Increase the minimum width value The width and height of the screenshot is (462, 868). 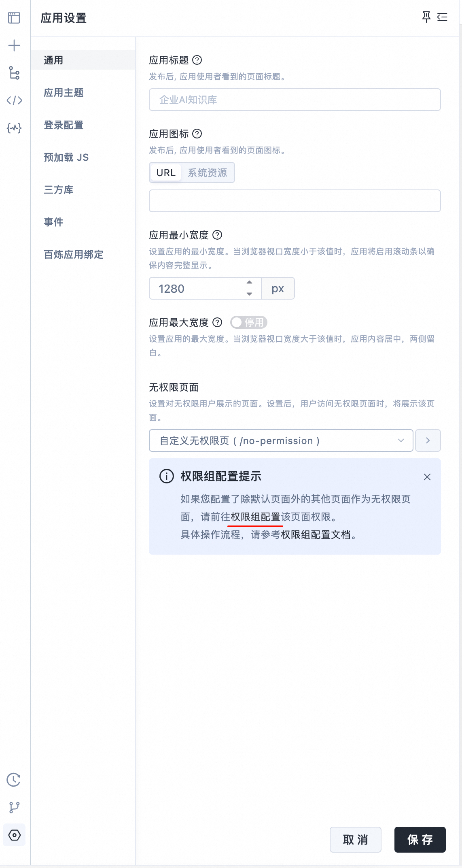click(x=250, y=282)
